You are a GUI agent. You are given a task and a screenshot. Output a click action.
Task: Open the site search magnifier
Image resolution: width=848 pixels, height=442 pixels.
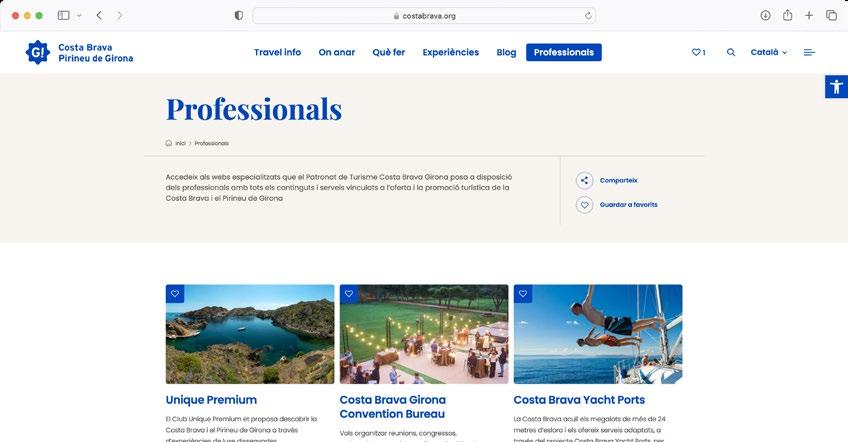(x=731, y=52)
